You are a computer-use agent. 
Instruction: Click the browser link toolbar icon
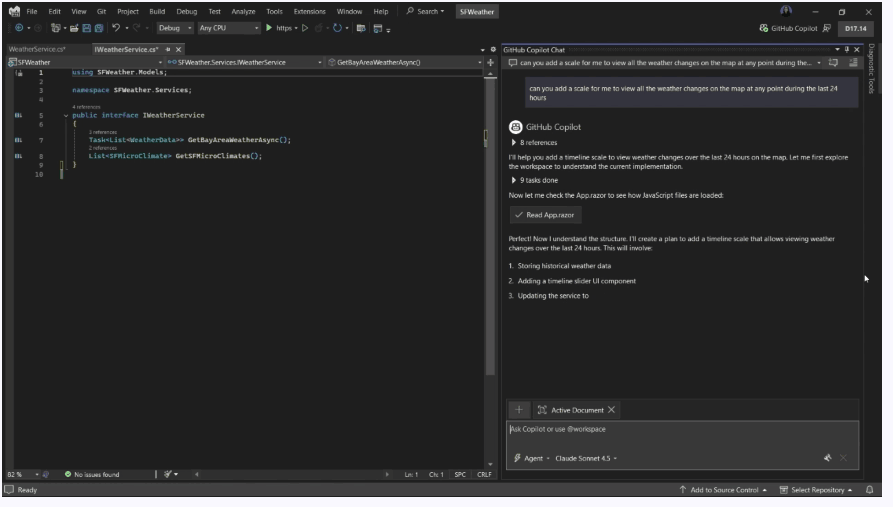(x=361, y=28)
